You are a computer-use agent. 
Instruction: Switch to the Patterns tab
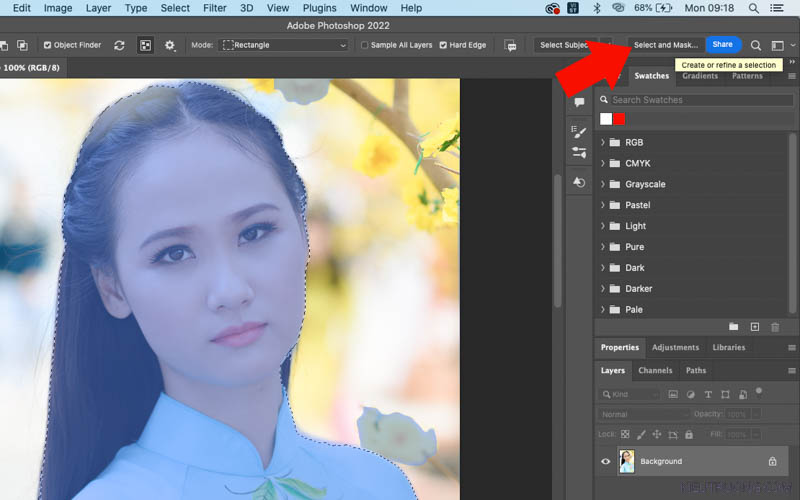747,76
